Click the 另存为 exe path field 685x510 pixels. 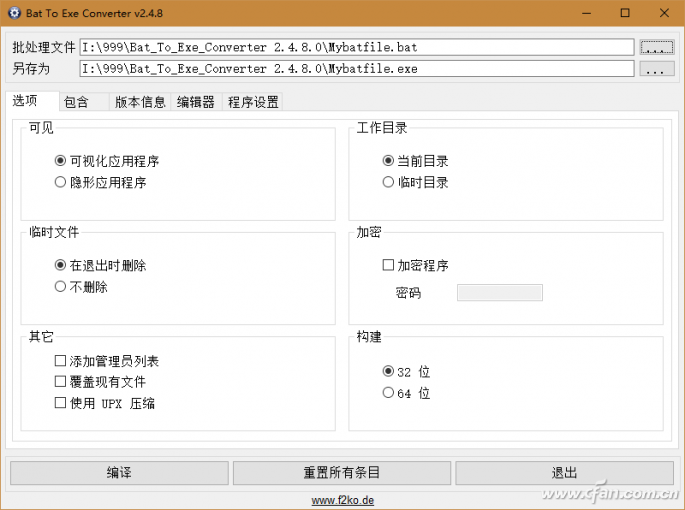coord(356,69)
